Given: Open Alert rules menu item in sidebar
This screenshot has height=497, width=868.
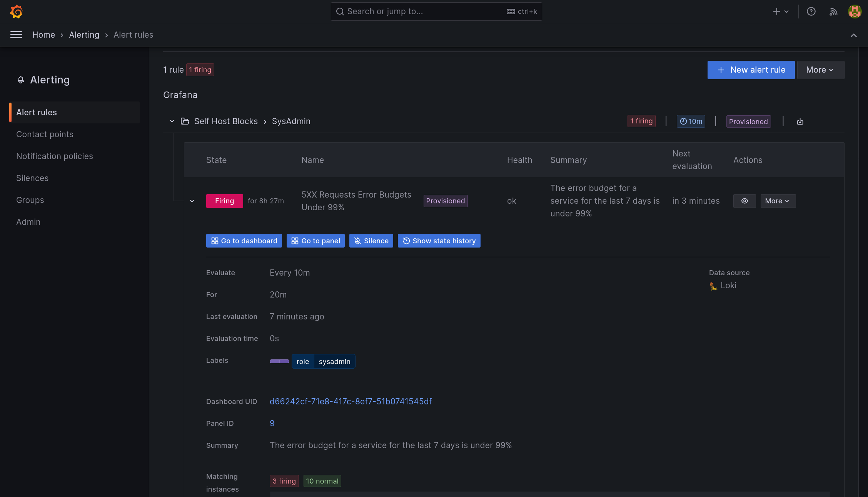Looking at the screenshot, I should (x=37, y=112).
